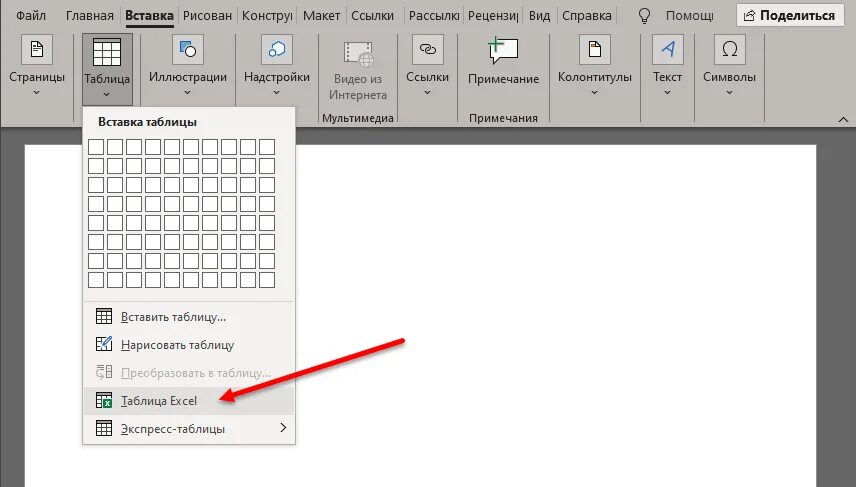Viewport: 856px width, 487px height.
Task: Open the Рецензирование tab
Action: [x=493, y=15]
